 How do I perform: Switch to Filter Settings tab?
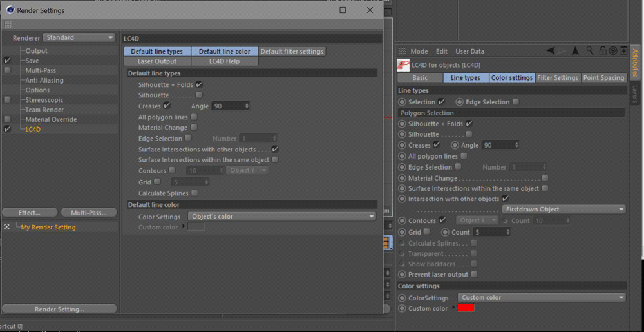click(x=558, y=77)
